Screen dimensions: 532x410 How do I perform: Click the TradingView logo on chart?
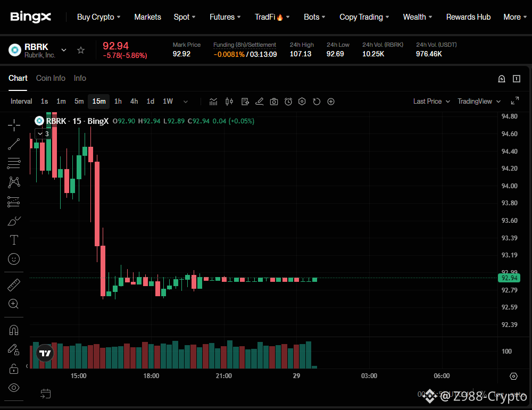(x=45, y=354)
